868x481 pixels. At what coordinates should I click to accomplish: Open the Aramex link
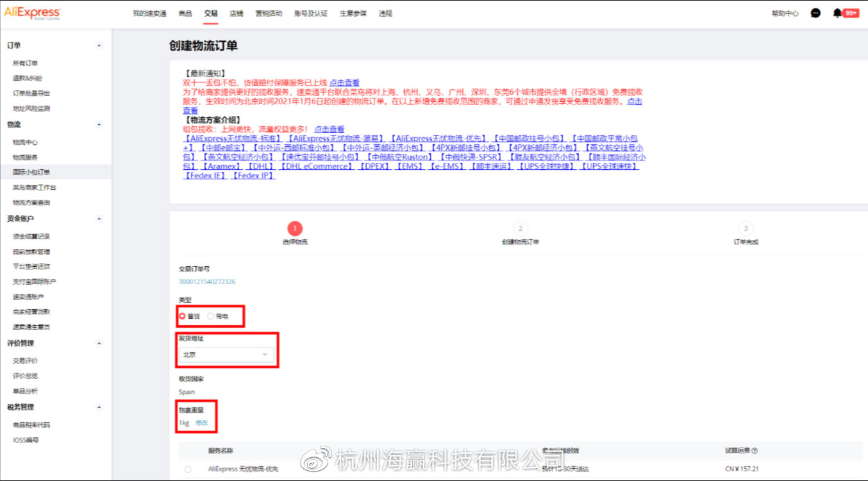pyautogui.click(x=222, y=166)
